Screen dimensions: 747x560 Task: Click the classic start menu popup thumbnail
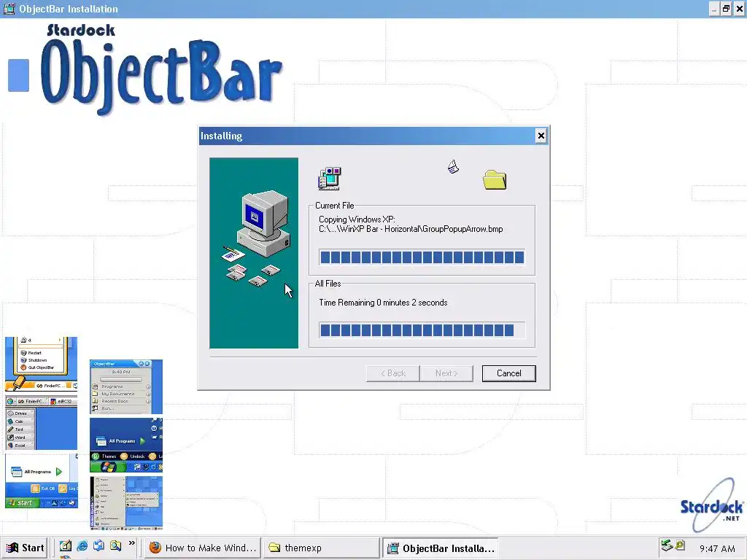(x=126, y=503)
